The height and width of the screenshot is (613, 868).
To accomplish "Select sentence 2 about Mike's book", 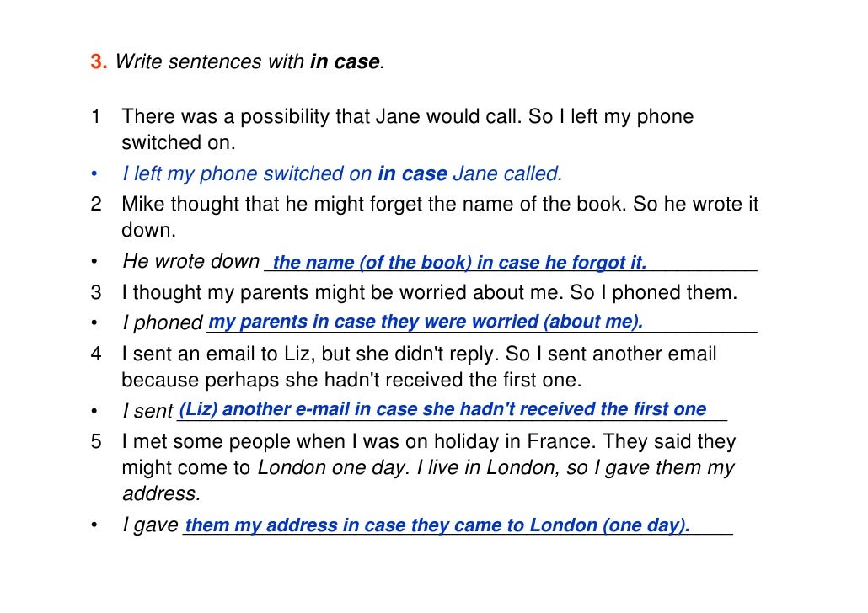I will pyautogui.click(x=440, y=217).
